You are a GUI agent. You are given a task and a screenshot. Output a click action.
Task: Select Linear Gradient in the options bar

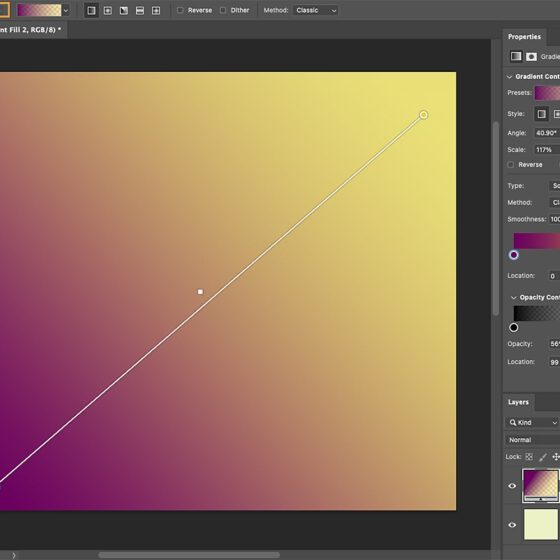pyautogui.click(x=91, y=11)
